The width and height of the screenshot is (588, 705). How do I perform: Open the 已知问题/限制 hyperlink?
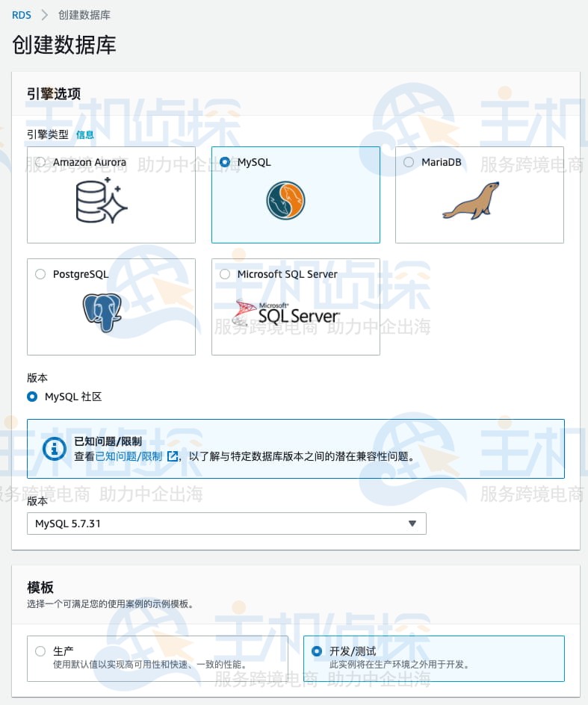(129, 456)
